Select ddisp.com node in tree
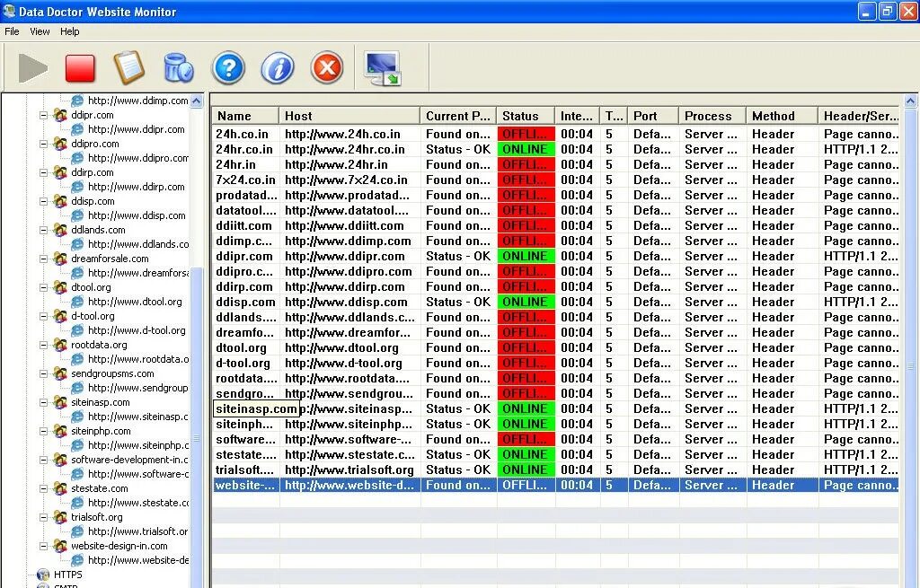The height and width of the screenshot is (588, 920). coord(93,201)
